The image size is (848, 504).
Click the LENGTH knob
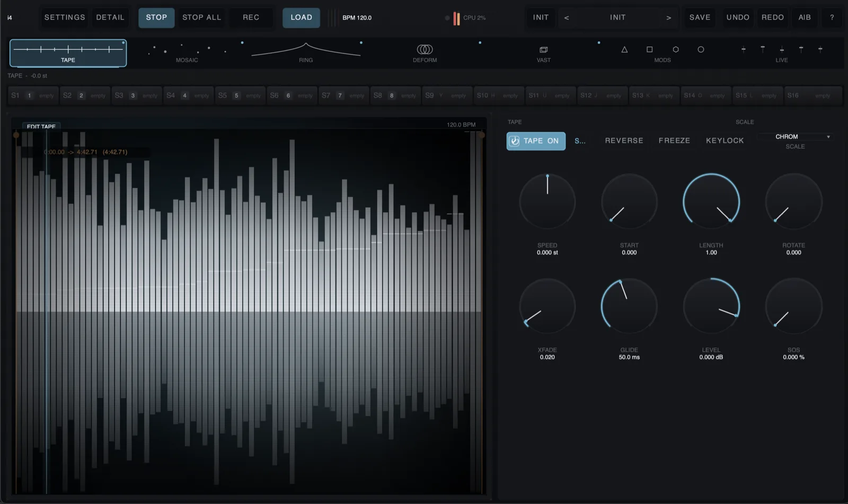tap(711, 201)
